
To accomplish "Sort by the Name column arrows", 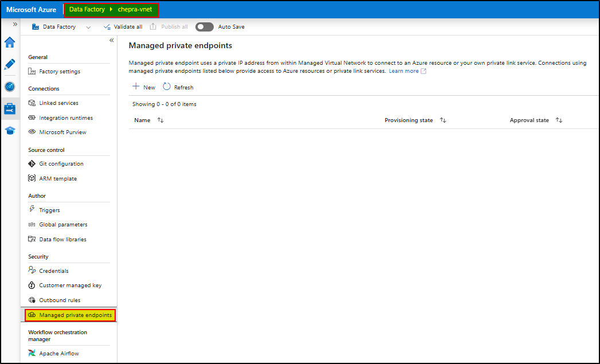I will click(160, 120).
